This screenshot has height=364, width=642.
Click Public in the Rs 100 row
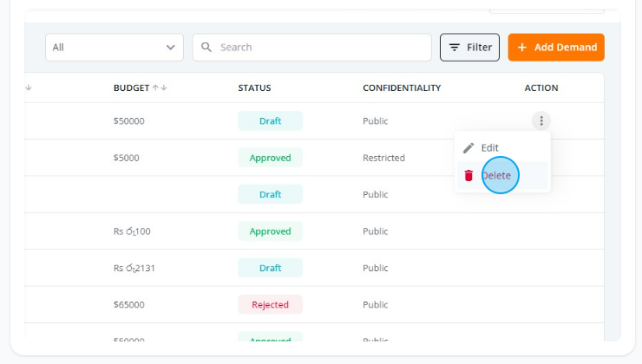point(375,231)
